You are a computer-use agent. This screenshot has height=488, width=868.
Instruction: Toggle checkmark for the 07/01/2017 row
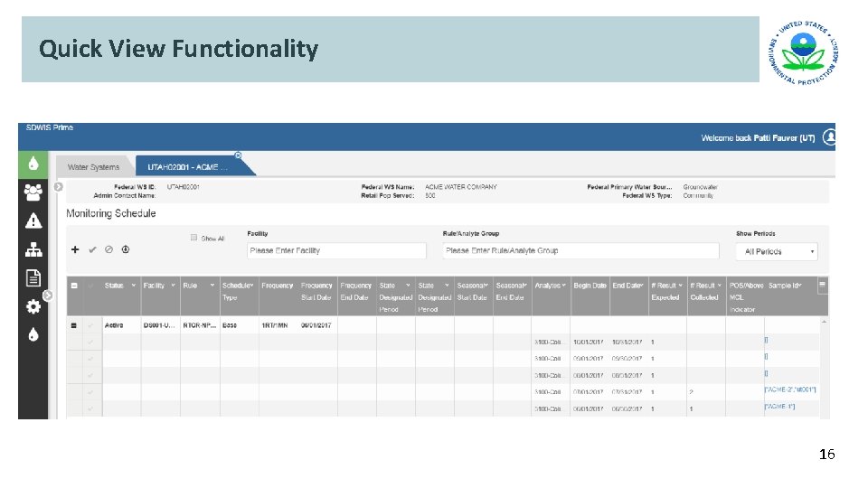click(90, 391)
